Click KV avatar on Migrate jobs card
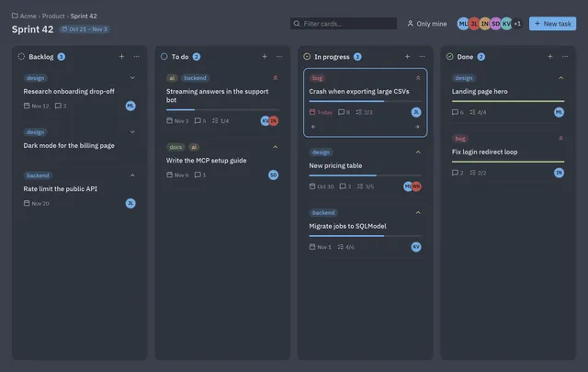 point(416,247)
